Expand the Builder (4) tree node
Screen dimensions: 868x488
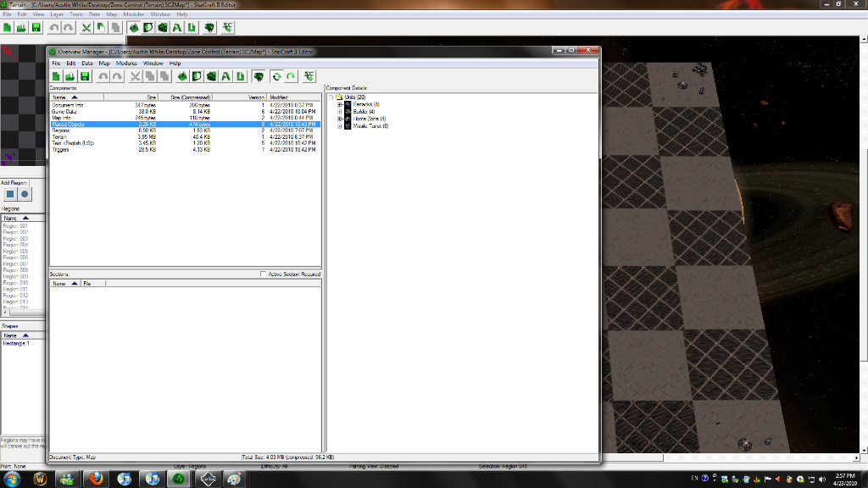coord(340,111)
